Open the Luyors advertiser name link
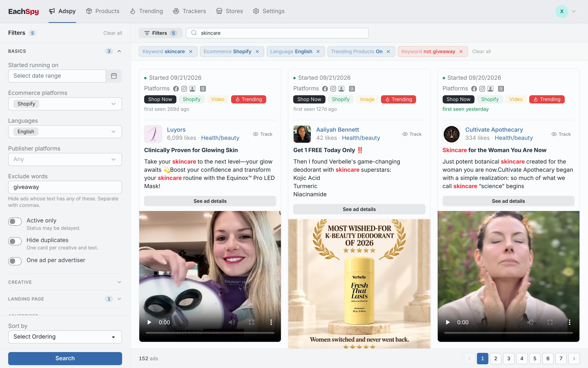 [176, 130]
